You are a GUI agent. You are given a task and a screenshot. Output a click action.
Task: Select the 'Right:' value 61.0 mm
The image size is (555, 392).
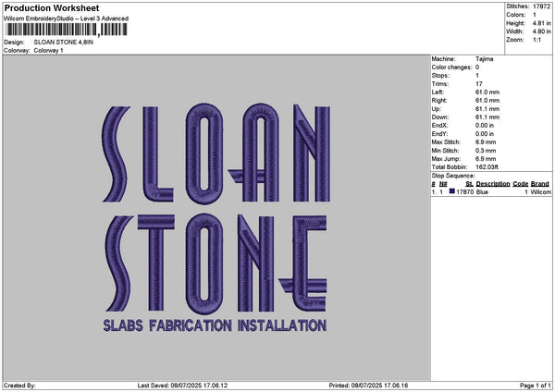point(487,101)
